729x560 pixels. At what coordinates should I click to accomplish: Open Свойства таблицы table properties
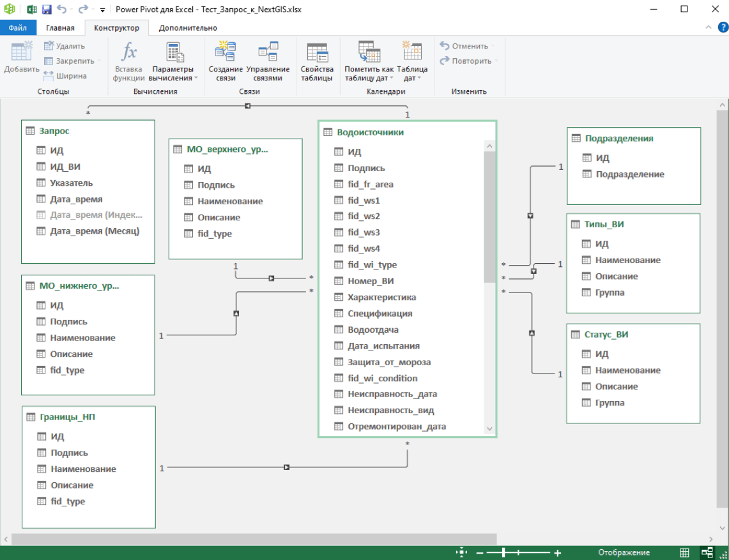tap(317, 61)
